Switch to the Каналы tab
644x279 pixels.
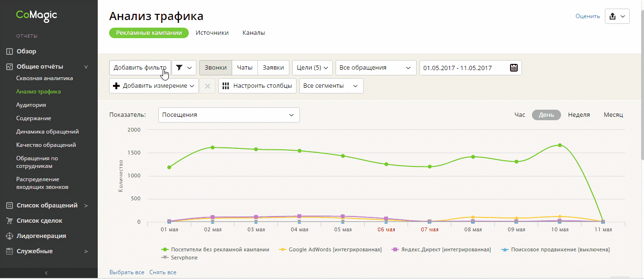(254, 33)
